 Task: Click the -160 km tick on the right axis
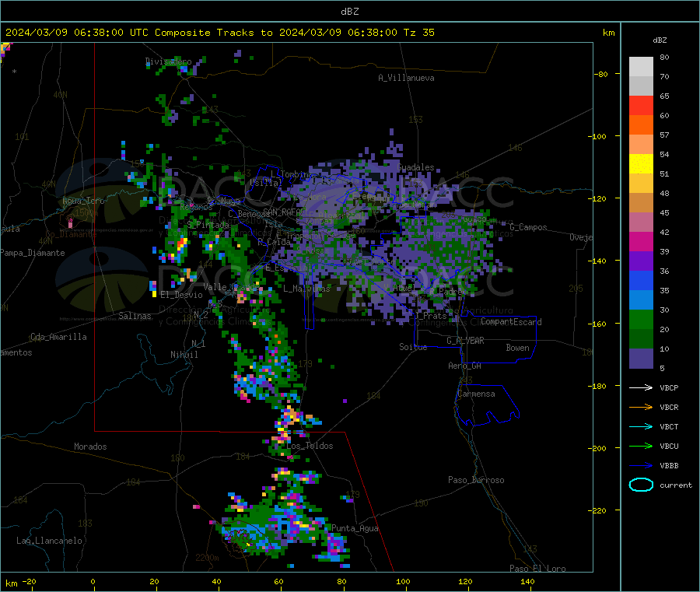click(599, 324)
